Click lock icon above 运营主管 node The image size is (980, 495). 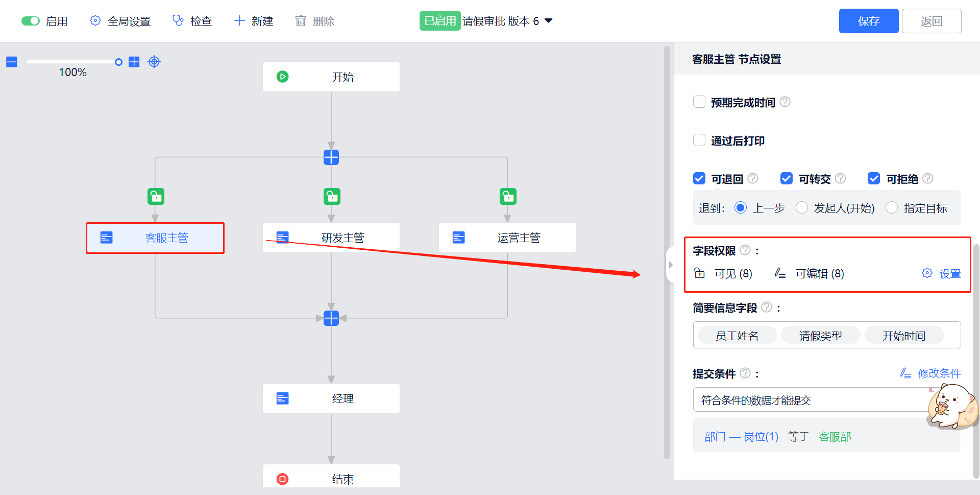508,196
